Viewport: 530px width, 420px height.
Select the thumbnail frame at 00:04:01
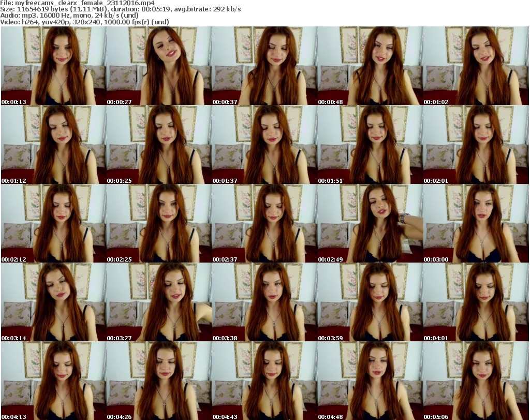(x=476, y=302)
